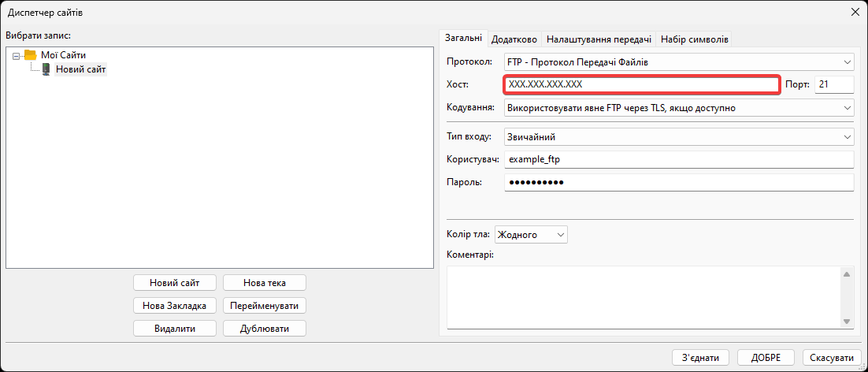Collapse the Мої Сайти tree node
868x372 pixels.
pos(17,55)
